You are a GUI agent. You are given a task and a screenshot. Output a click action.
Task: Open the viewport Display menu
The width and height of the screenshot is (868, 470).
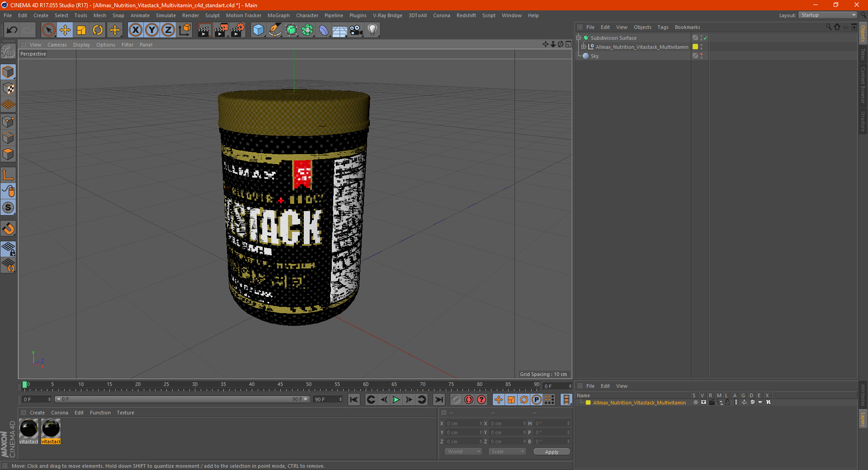pyautogui.click(x=81, y=45)
